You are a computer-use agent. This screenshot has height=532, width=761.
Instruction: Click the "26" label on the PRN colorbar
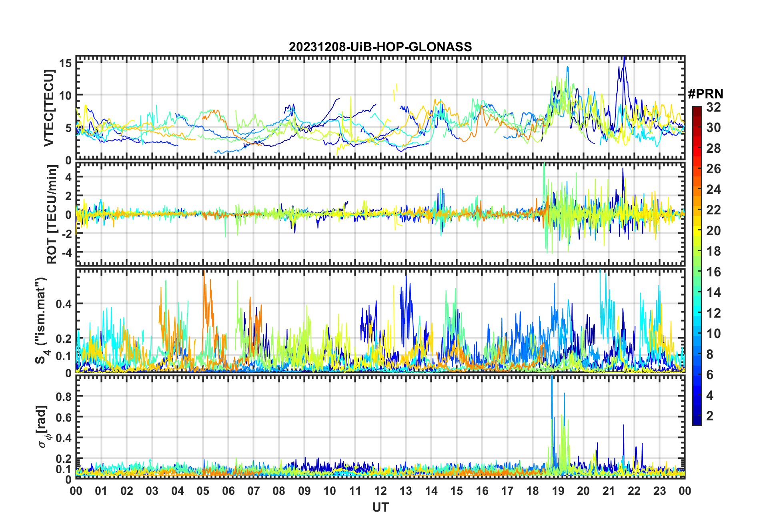click(x=713, y=169)
